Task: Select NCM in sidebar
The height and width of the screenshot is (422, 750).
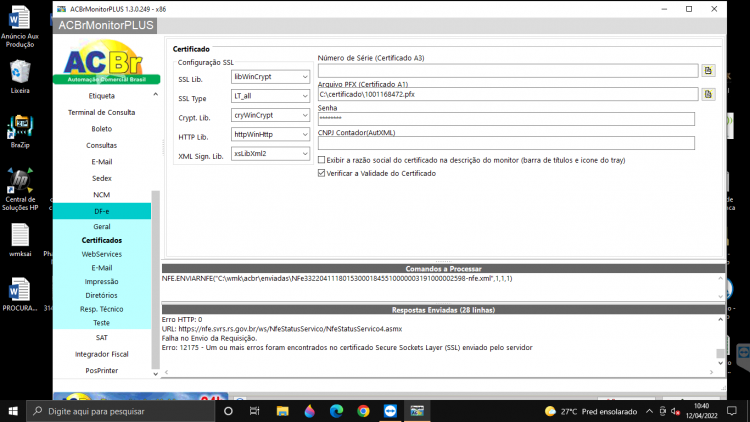Action: coord(101,195)
